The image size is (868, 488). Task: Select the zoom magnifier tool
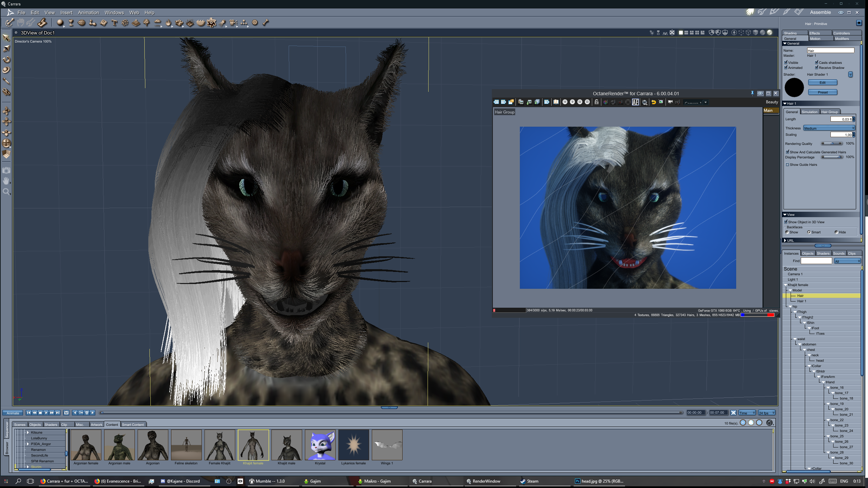coord(6,192)
